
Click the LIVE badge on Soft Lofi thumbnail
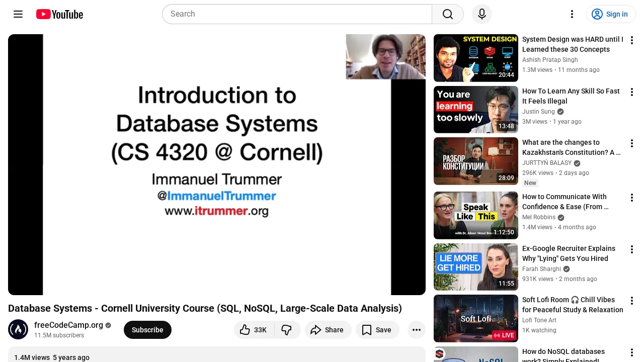point(504,335)
